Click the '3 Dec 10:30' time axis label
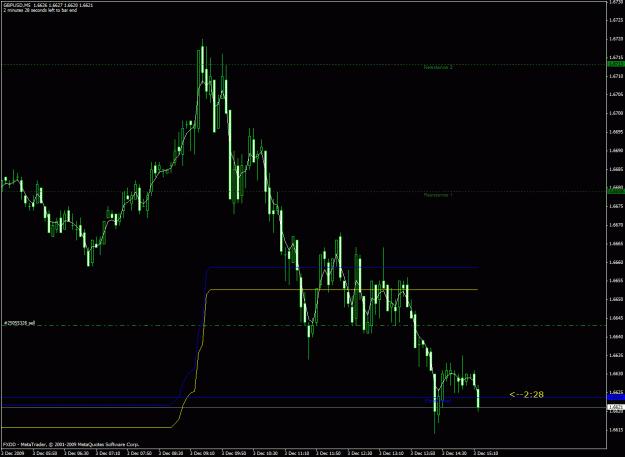 tap(265, 453)
